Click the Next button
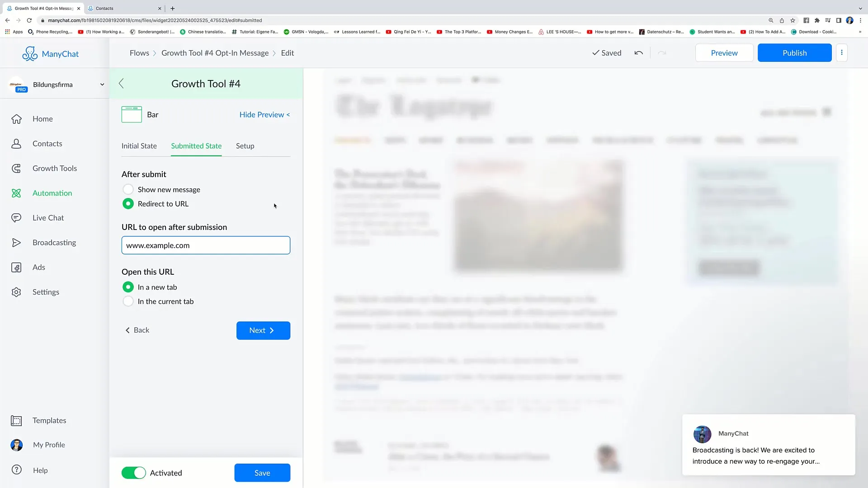The height and width of the screenshot is (488, 868). click(x=263, y=330)
